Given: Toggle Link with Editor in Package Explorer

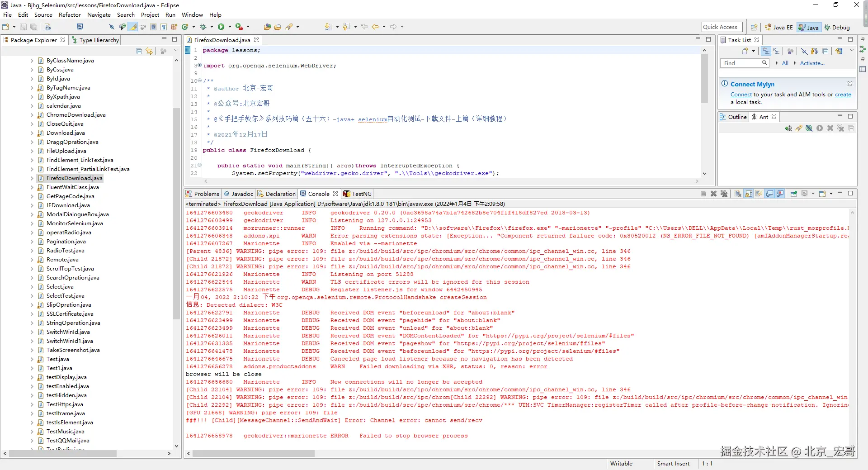Looking at the screenshot, I should [x=150, y=52].
